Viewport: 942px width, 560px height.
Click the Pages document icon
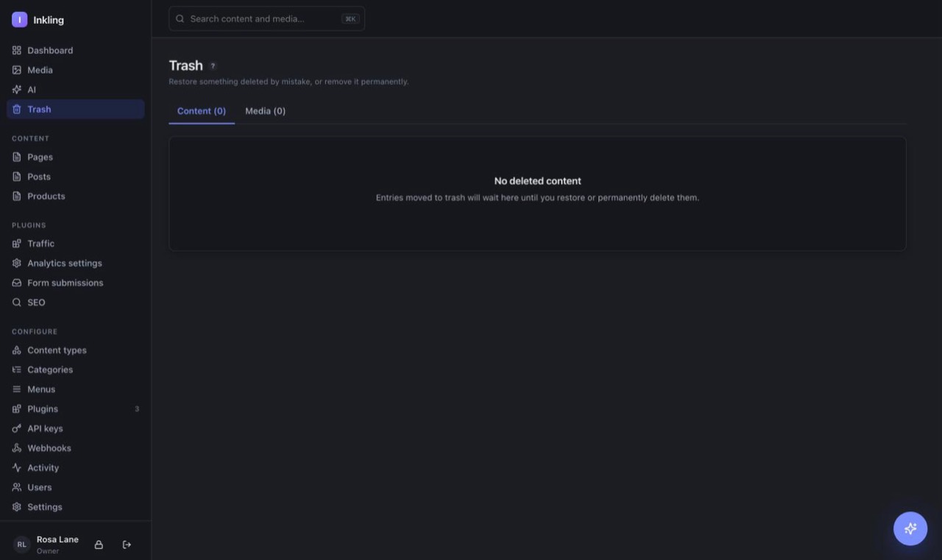pos(17,157)
